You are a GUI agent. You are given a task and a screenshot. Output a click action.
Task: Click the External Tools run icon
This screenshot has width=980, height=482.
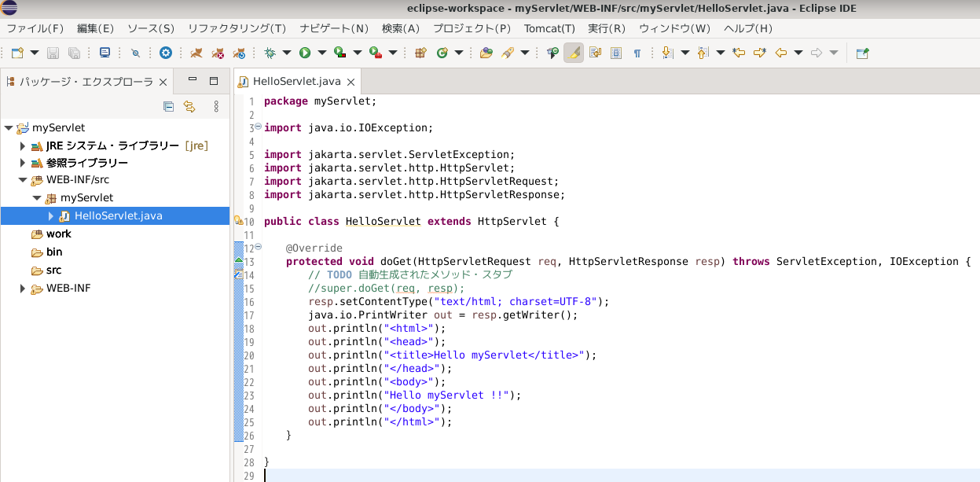tap(376, 53)
